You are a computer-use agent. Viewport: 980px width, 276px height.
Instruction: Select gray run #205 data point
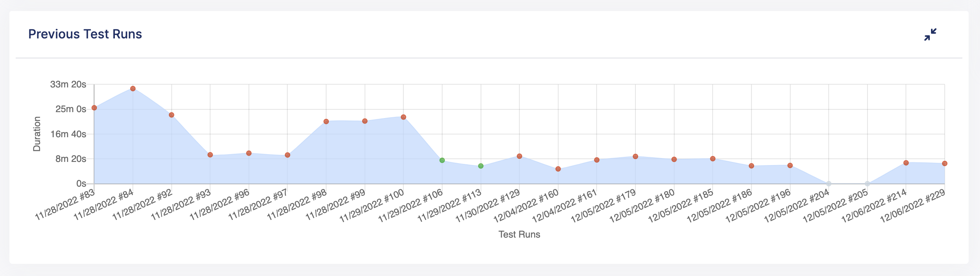coord(867,184)
